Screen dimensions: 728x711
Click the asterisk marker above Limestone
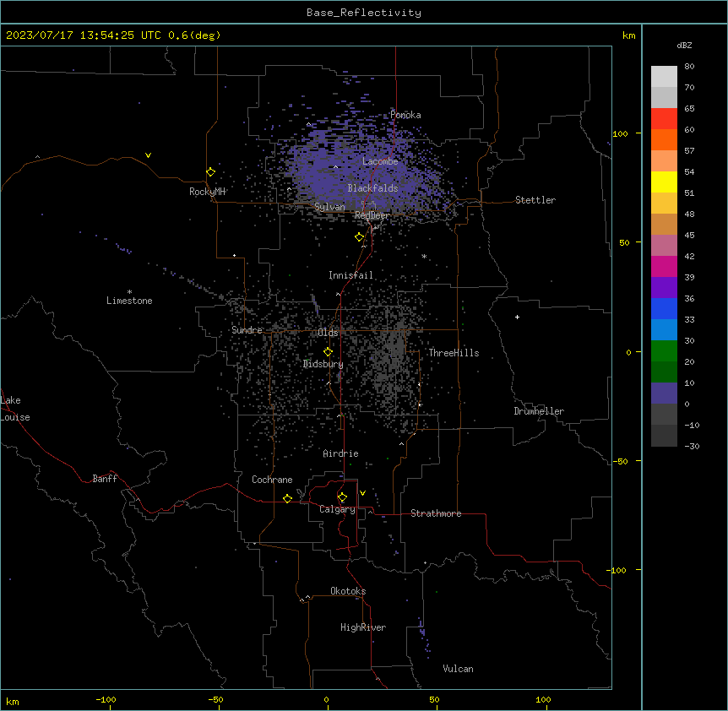129,292
